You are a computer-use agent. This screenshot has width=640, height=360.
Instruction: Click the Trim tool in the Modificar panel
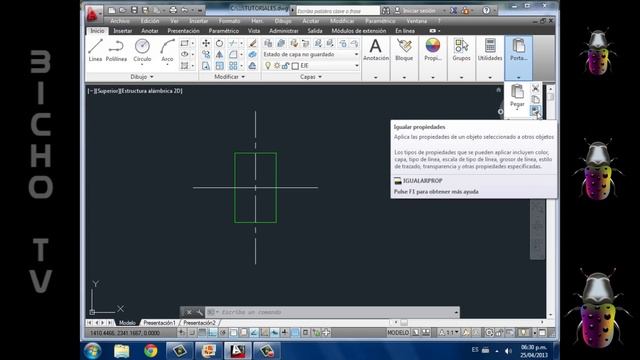coord(232,43)
